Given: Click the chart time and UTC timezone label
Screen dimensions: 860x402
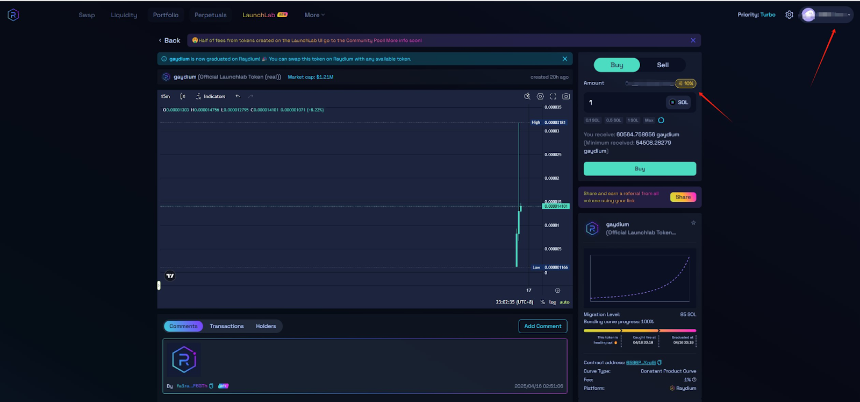Looking at the screenshot, I should pos(514,302).
